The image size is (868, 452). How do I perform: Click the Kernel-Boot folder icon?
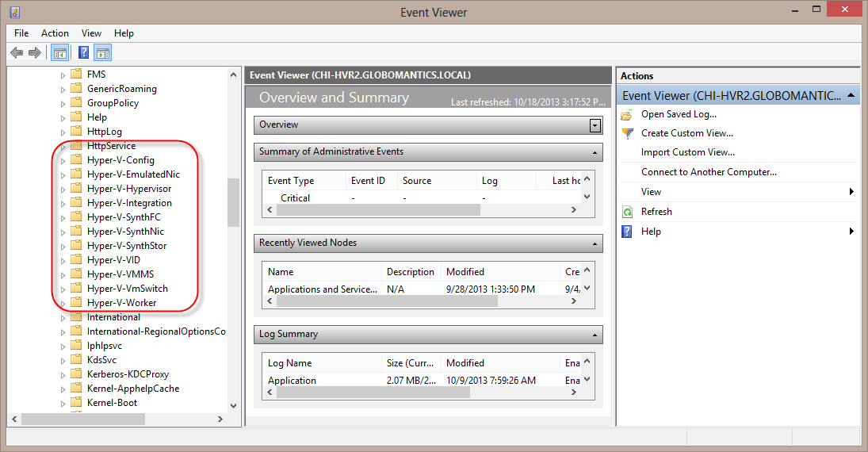click(x=76, y=403)
